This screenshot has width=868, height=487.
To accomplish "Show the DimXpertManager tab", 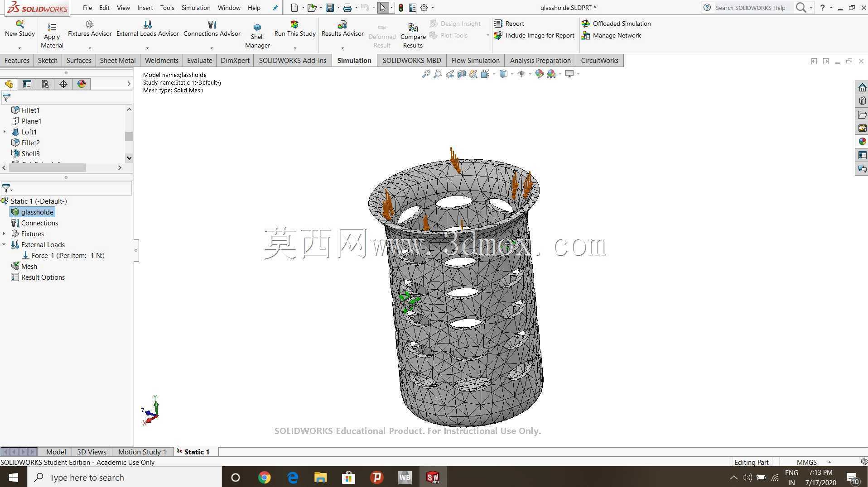I will click(63, 84).
